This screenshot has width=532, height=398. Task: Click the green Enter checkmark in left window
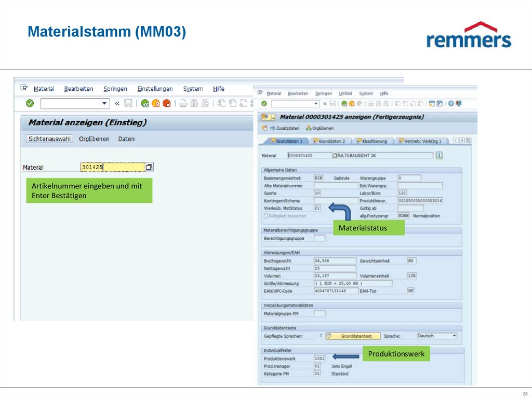click(x=30, y=103)
